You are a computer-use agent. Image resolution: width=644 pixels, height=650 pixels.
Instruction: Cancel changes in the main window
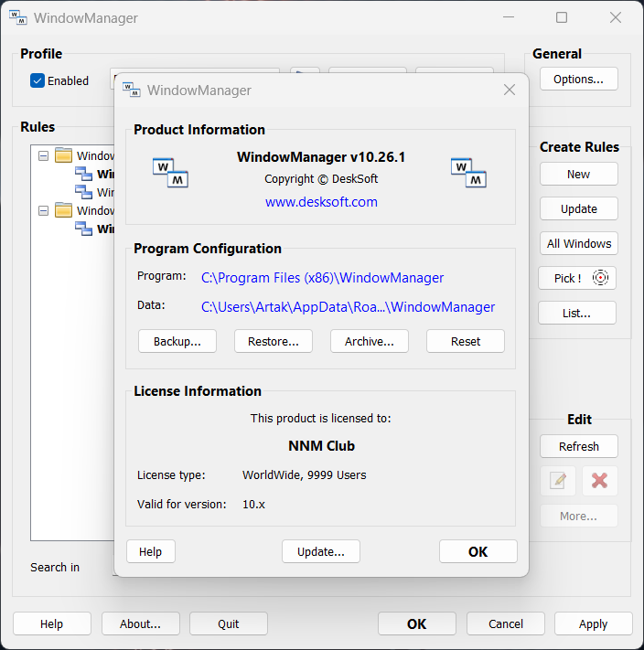(506, 623)
